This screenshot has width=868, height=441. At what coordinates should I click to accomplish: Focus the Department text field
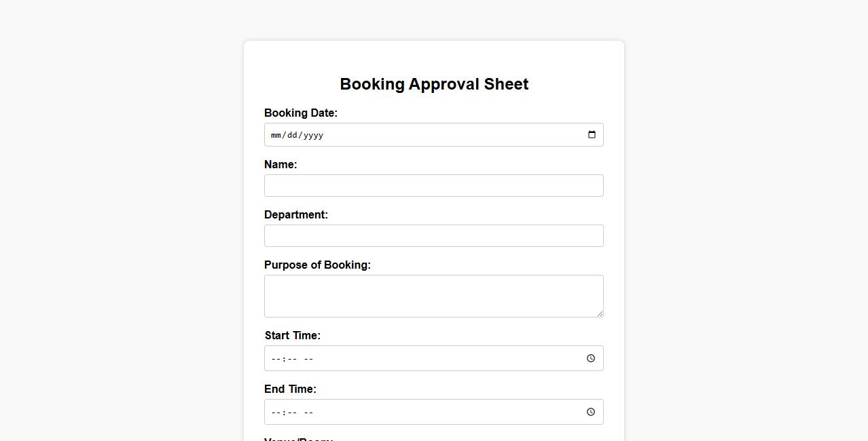[433, 235]
